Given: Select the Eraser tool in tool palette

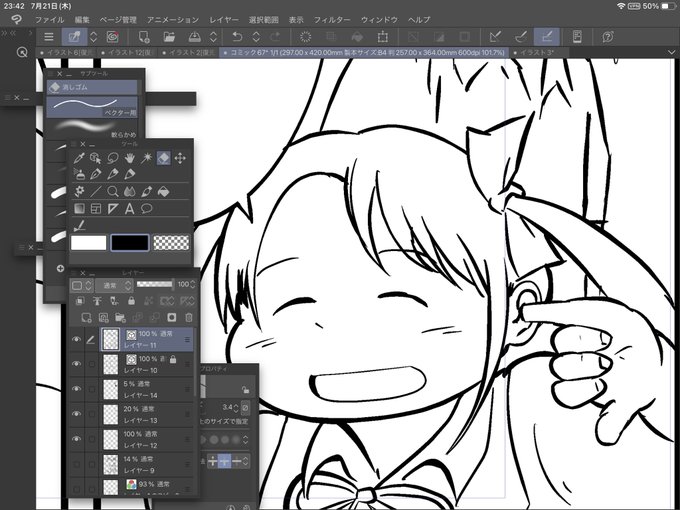Looking at the screenshot, I should (x=163, y=158).
